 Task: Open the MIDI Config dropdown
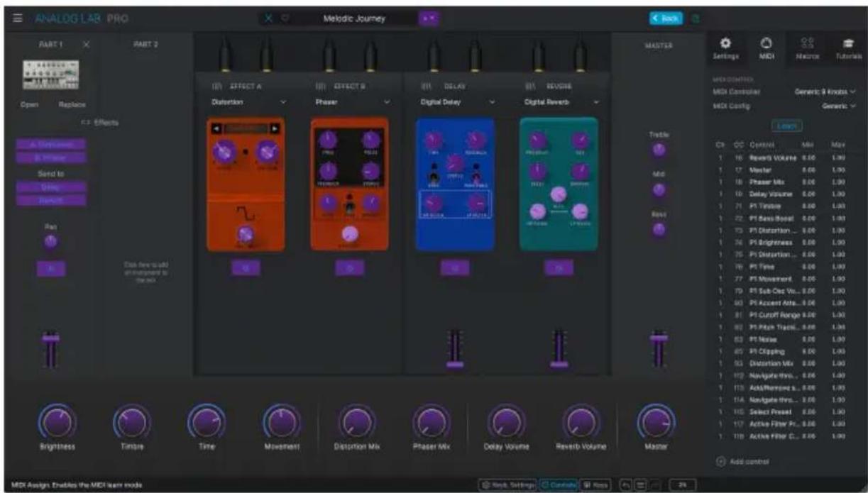[840, 105]
